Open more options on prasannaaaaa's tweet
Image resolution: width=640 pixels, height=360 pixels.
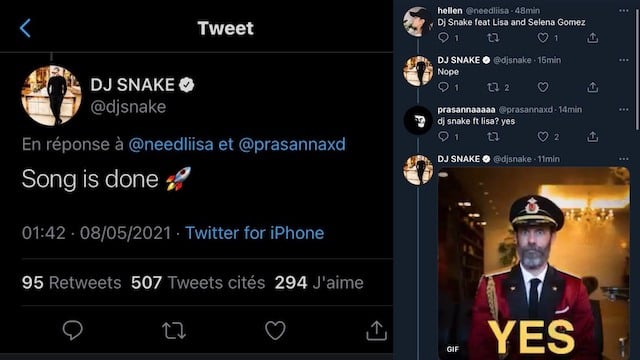pyautogui.click(x=624, y=109)
